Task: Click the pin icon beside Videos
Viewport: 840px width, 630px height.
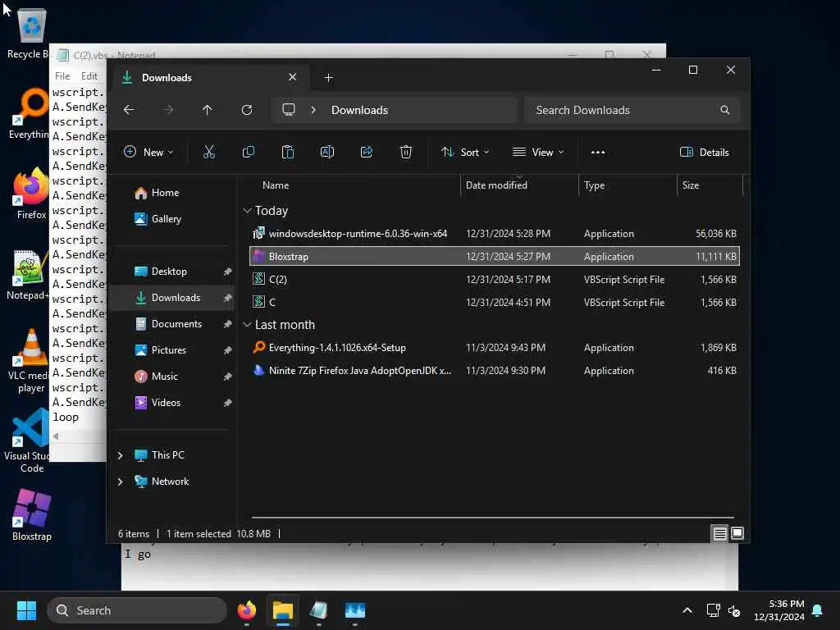Action: (x=228, y=403)
